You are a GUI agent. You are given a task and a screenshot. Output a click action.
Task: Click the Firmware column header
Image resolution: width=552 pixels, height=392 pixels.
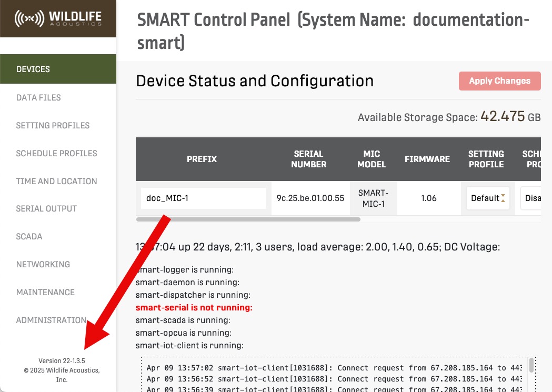427,159
